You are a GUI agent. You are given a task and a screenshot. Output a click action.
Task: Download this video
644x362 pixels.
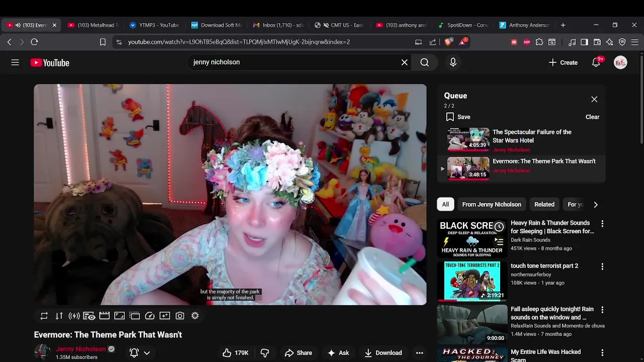[383, 353]
